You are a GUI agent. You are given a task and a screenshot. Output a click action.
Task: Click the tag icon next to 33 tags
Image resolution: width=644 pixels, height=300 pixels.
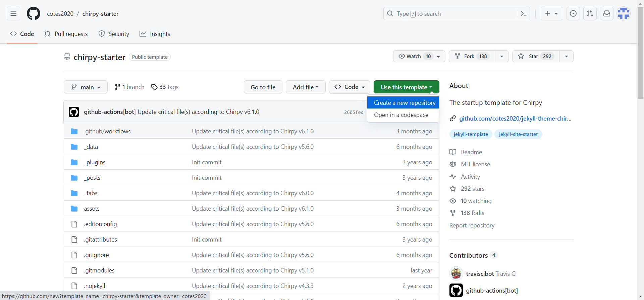[154, 87]
